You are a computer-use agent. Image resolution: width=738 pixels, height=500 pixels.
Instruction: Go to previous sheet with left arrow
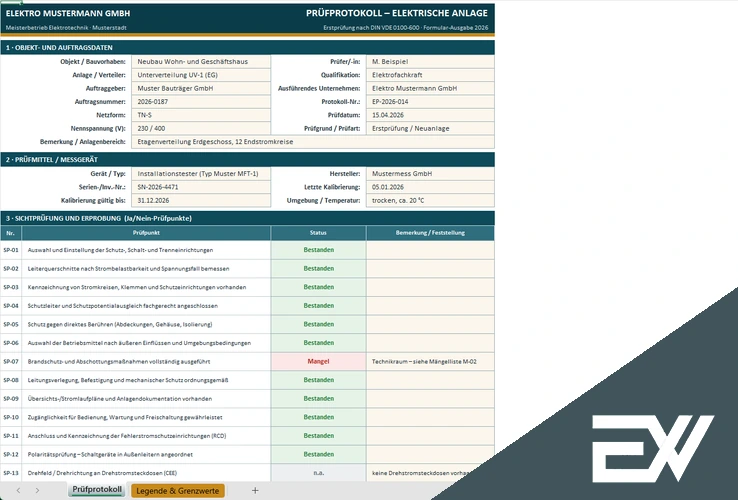[x=18, y=491]
